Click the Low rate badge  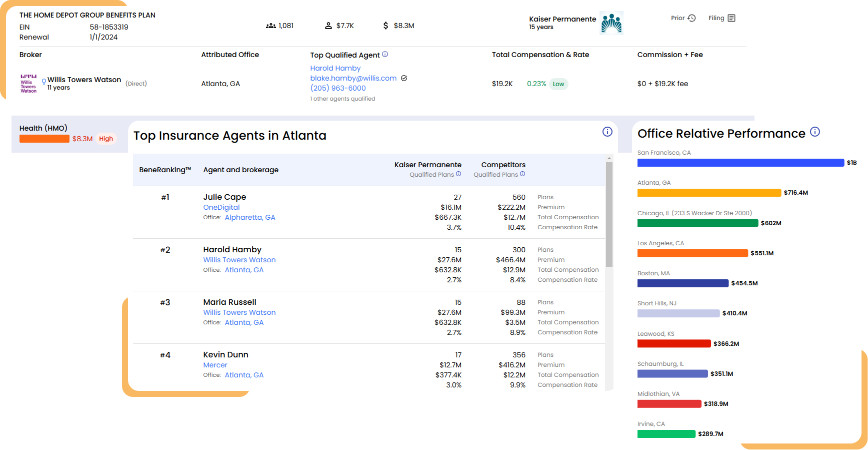(558, 84)
